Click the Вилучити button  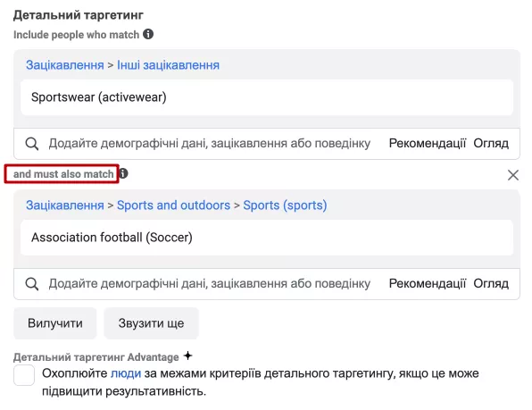point(55,323)
